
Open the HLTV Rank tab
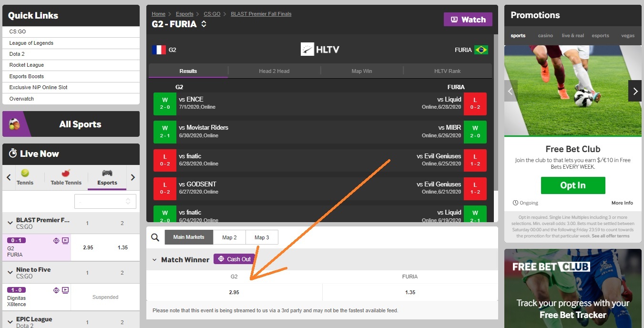click(448, 71)
